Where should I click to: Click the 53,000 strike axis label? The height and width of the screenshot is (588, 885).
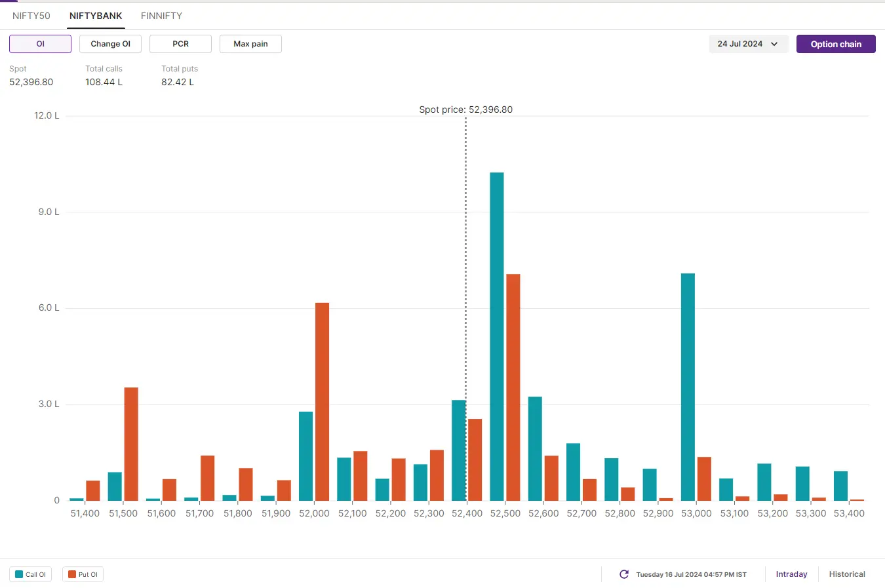click(696, 513)
